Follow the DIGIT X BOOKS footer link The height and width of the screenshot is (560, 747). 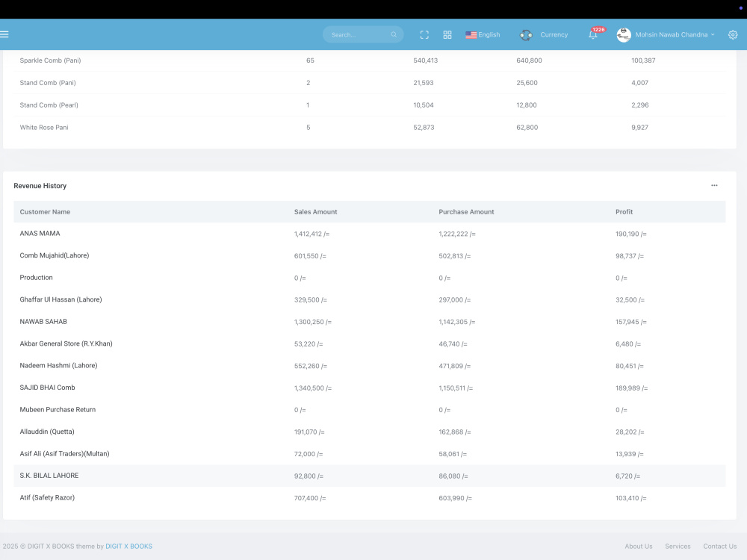(128, 547)
